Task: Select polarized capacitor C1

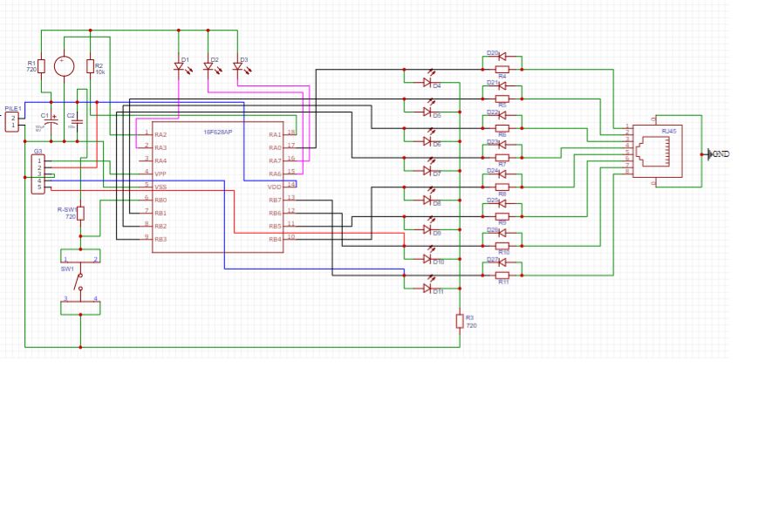Action: [x=51, y=122]
